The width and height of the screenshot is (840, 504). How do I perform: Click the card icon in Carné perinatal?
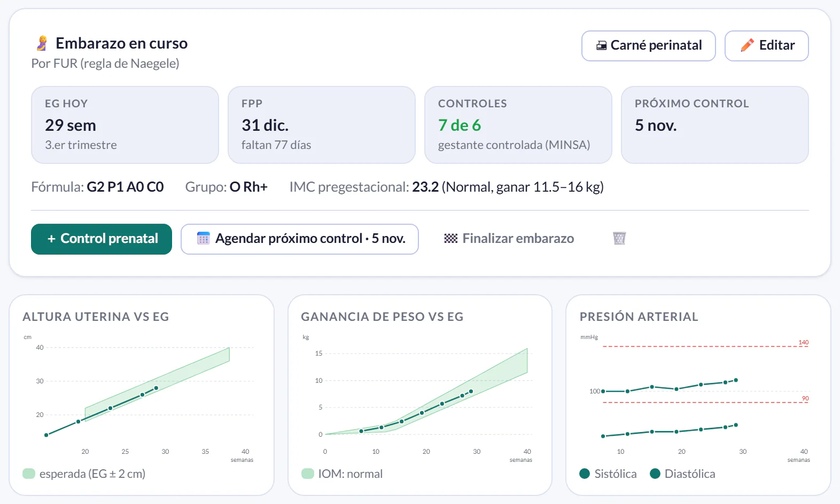tap(602, 45)
